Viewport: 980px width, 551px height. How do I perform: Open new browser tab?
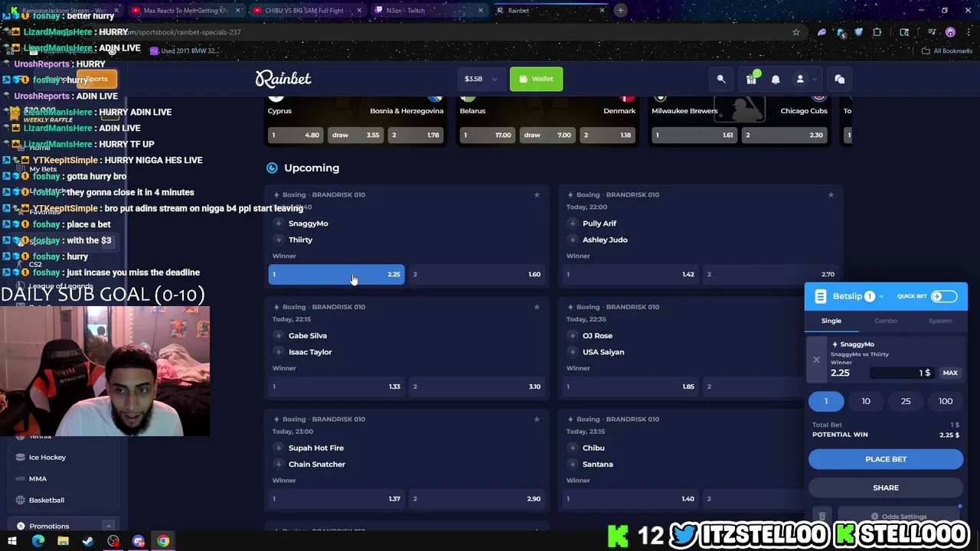(x=620, y=10)
